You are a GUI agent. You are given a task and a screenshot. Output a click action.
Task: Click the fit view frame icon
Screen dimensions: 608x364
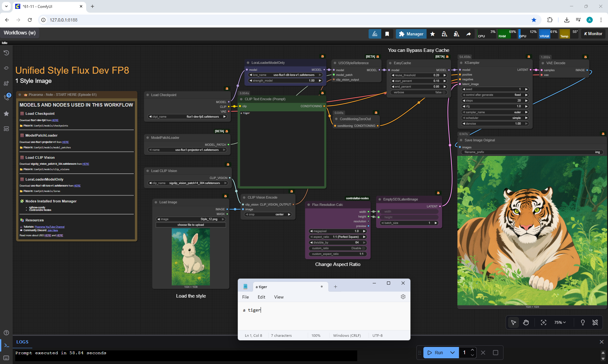click(x=543, y=322)
